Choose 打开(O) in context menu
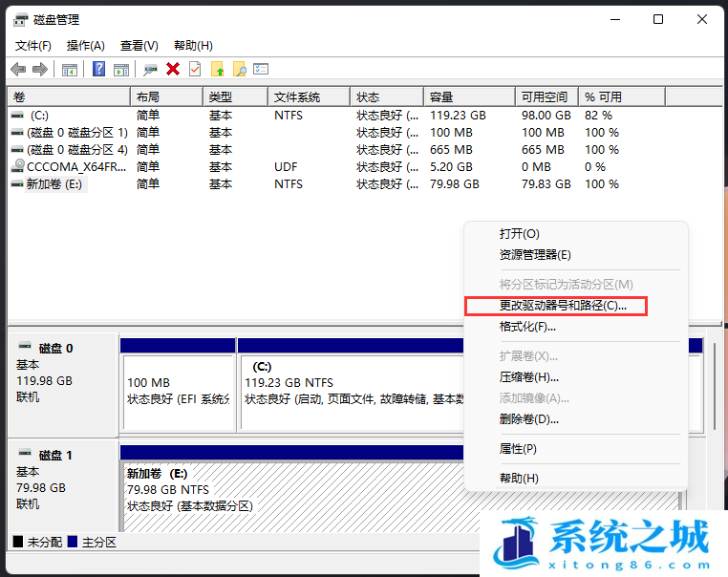Image resolution: width=728 pixels, height=577 pixels. 576,233
